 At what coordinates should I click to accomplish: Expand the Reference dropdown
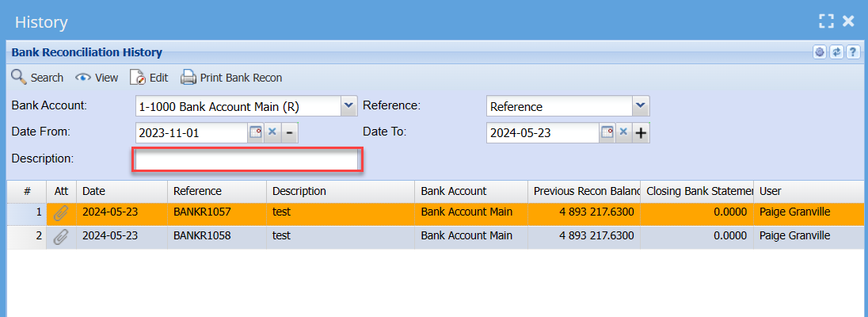641,105
